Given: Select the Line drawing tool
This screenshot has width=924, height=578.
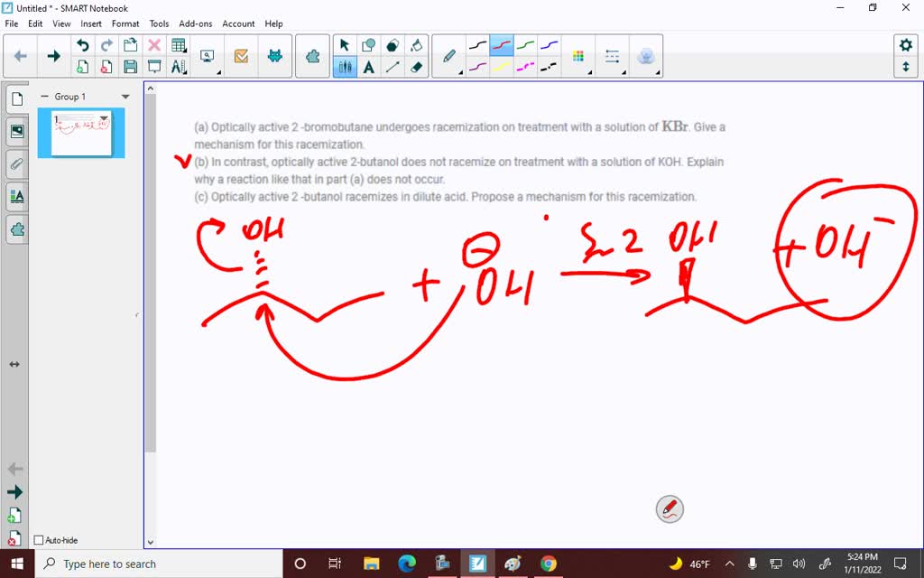Looking at the screenshot, I should point(392,67).
